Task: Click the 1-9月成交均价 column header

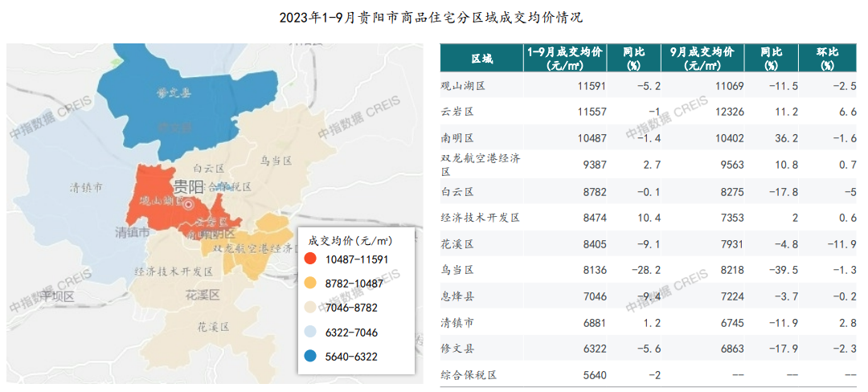Action: pyautogui.click(x=566, y=58)
